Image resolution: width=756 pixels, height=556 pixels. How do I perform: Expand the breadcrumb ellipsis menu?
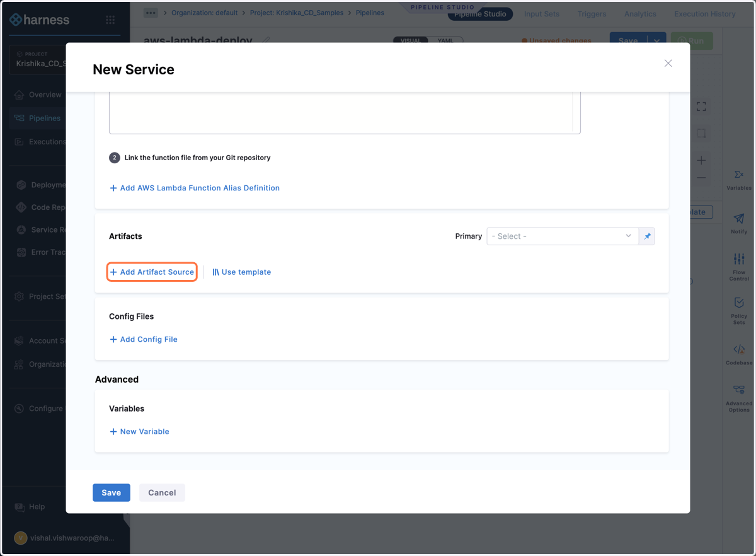click(x=151, y=13)
